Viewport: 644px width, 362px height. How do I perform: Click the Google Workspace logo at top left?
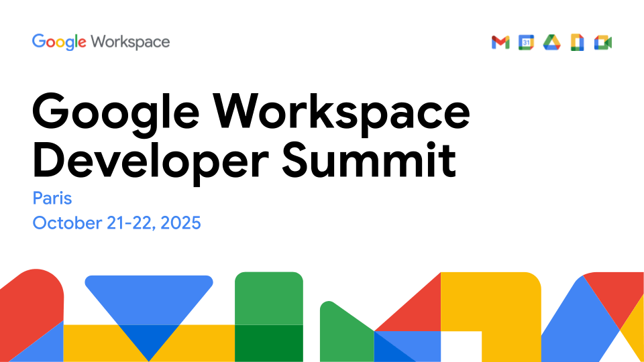pos(101,42)
